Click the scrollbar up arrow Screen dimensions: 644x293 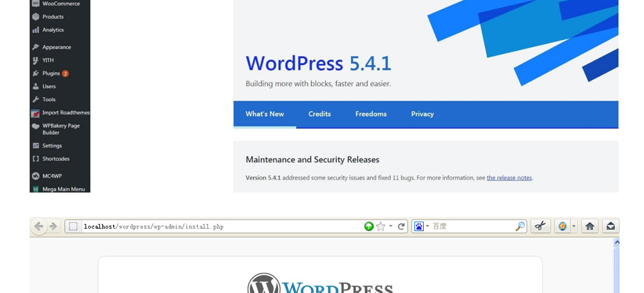pyautogui.click(x=616, y=243)
